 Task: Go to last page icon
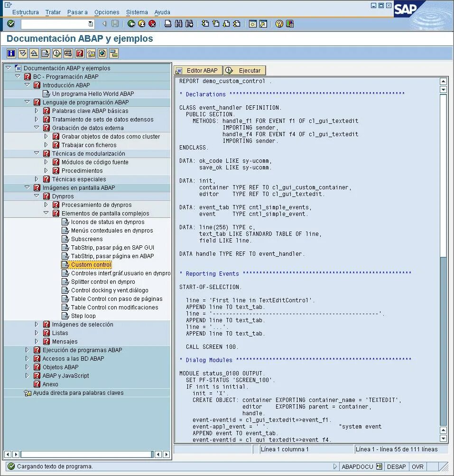237,24
